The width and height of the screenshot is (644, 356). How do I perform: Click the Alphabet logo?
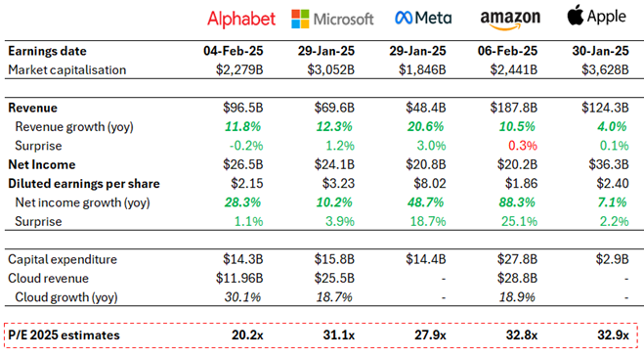[x=241, y=20]
